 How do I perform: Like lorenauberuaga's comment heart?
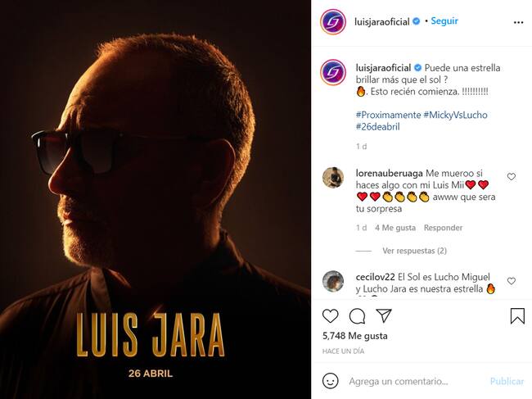click(x=512, y=177)
